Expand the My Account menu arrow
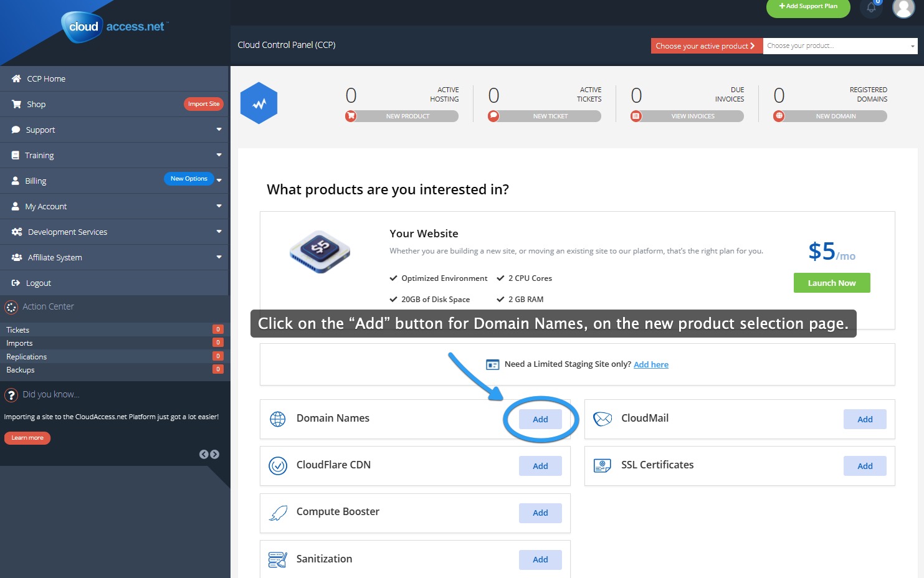The height and width of the screenshot is (578, 924). point(219,206)
